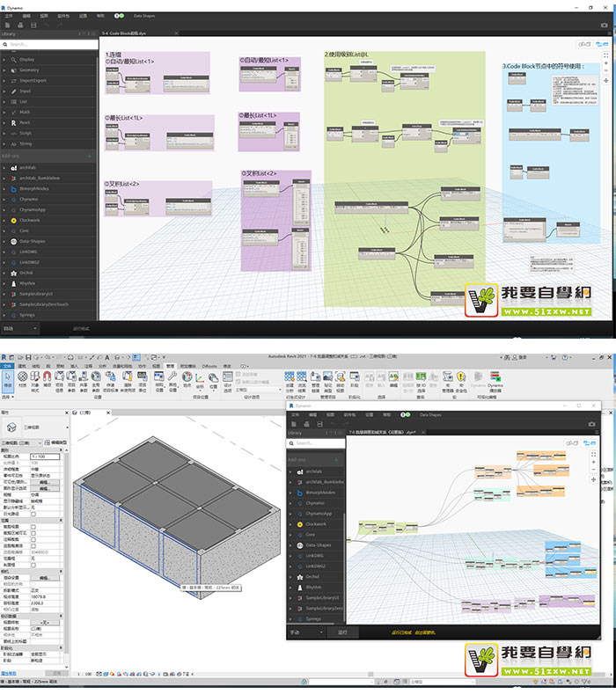Click thin lines icon in Revit quick access toolbar
616x694 pixels.
click(136, 357)
